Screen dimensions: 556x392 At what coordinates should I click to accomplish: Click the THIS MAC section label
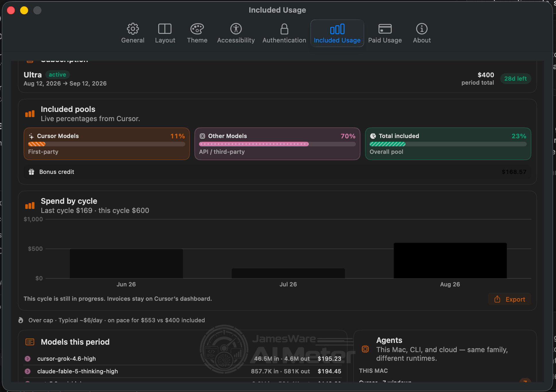point(373,371)
